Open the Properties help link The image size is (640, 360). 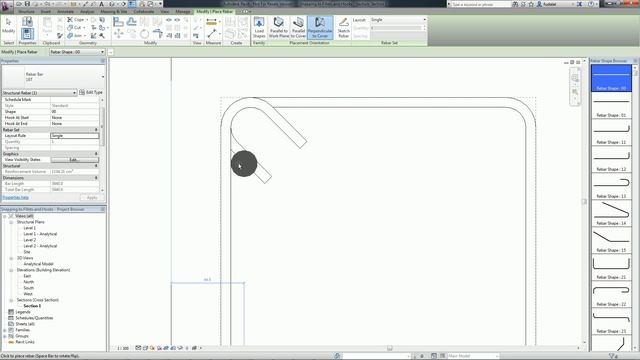16,198
